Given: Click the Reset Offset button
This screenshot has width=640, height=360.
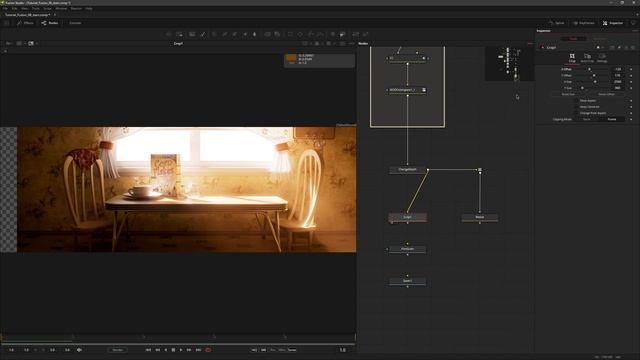Looking at the screenshot, I should coord(607,94).
